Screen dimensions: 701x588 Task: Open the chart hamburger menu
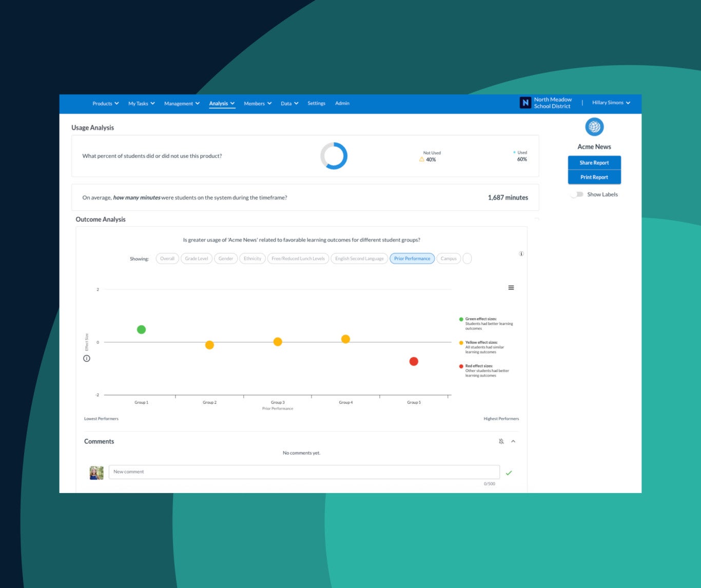511,287
